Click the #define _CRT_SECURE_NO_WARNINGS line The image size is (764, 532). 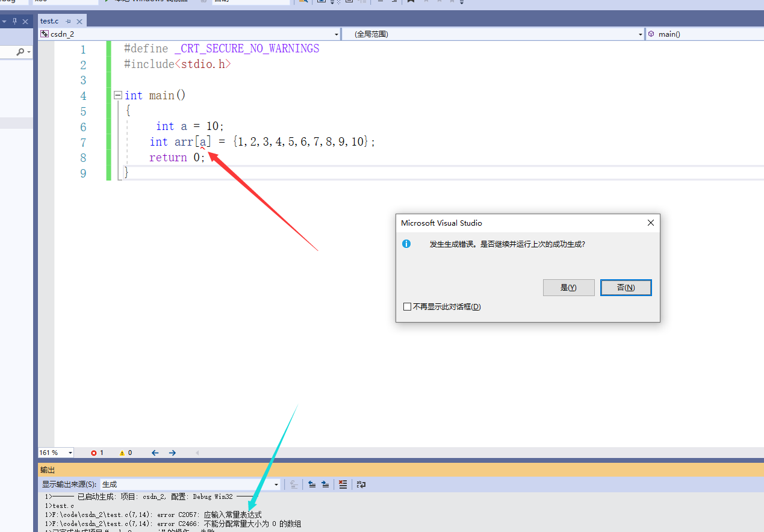pos(222,49)
